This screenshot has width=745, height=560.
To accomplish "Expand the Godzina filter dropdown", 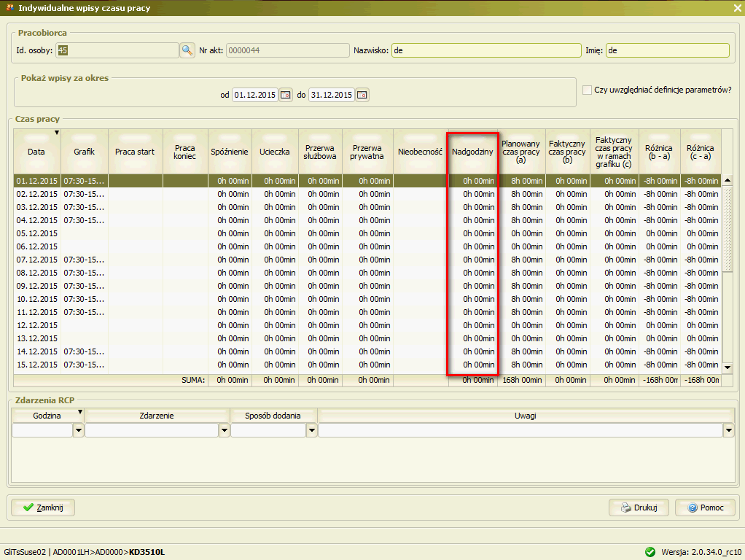I will pyautogui.click(x=79, y=431).
